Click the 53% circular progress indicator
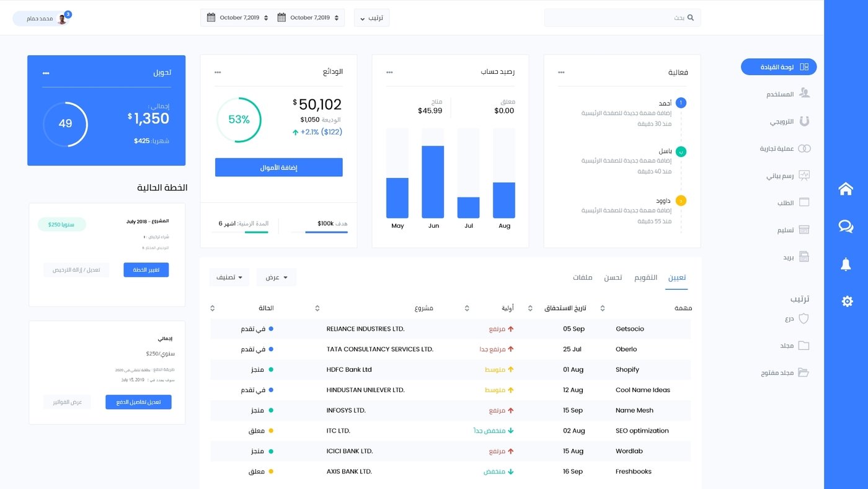 (x=238, y=119)
